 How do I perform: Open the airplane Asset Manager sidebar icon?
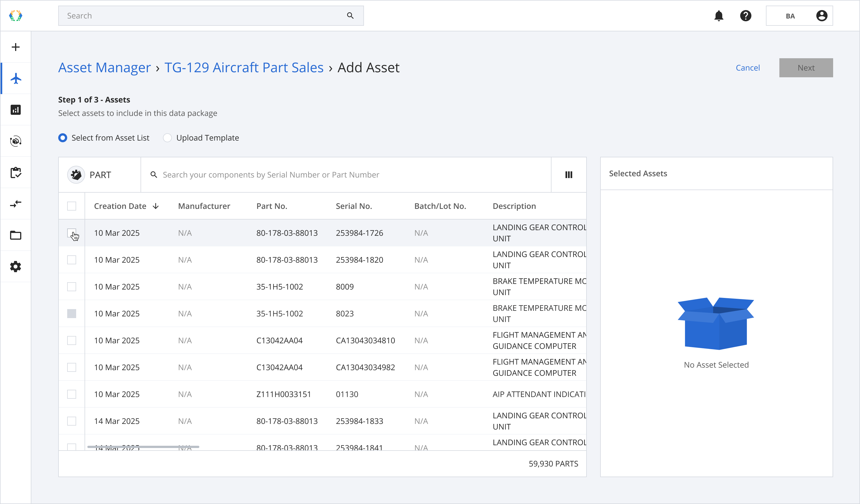click(16, 78)
